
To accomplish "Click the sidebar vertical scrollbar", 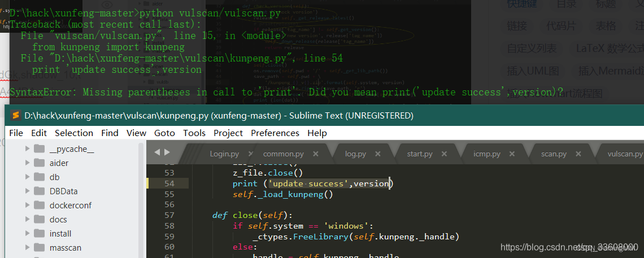I will coord(141,200).
